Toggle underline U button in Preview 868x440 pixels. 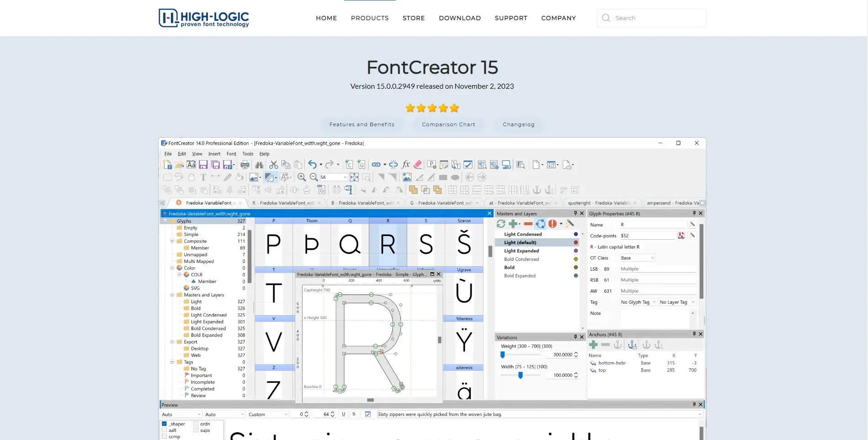pyautogui.click(x=343, y=414)
